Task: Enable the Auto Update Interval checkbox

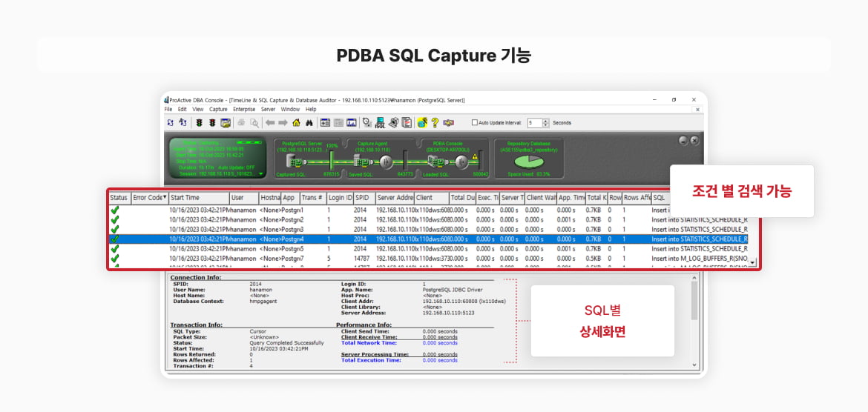Action: [474, 123]
